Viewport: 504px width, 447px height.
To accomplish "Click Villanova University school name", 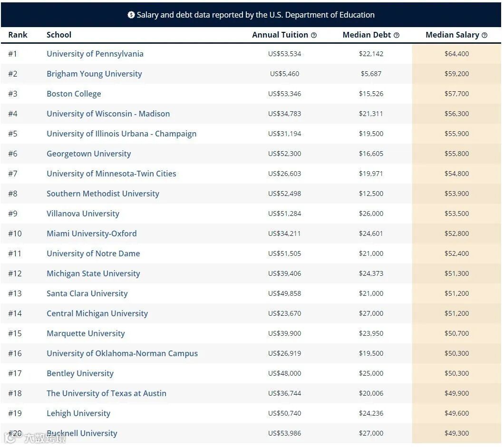I will [83, 213].
